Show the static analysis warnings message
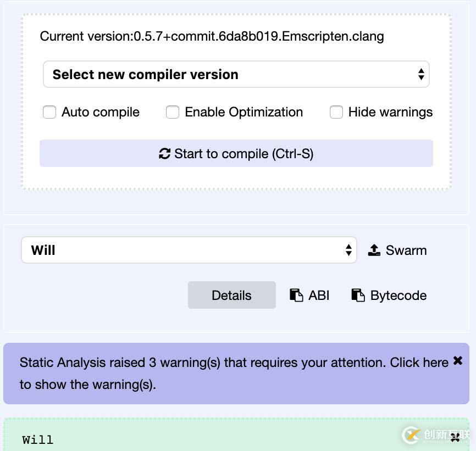 (234, 374)
